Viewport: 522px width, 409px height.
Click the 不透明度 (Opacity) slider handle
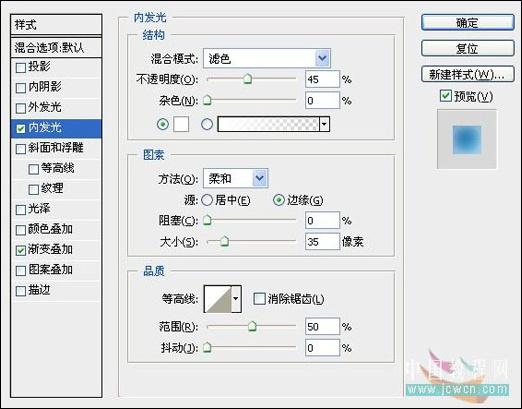(247, 79)
